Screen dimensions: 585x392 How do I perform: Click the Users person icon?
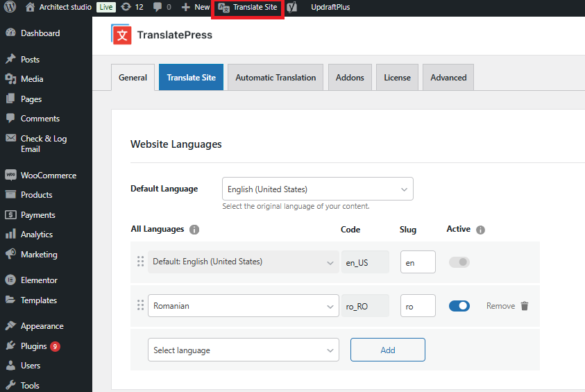click(x=11, y=365)
